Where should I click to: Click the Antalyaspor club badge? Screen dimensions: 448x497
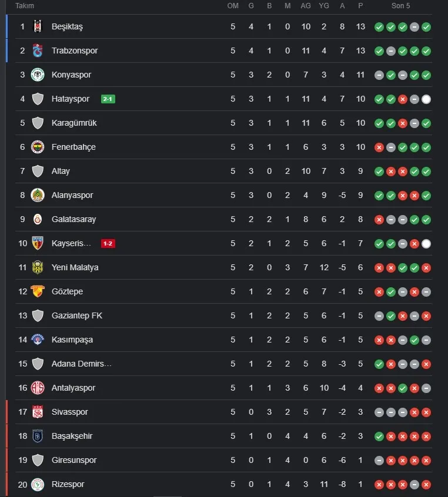(38, 388)
